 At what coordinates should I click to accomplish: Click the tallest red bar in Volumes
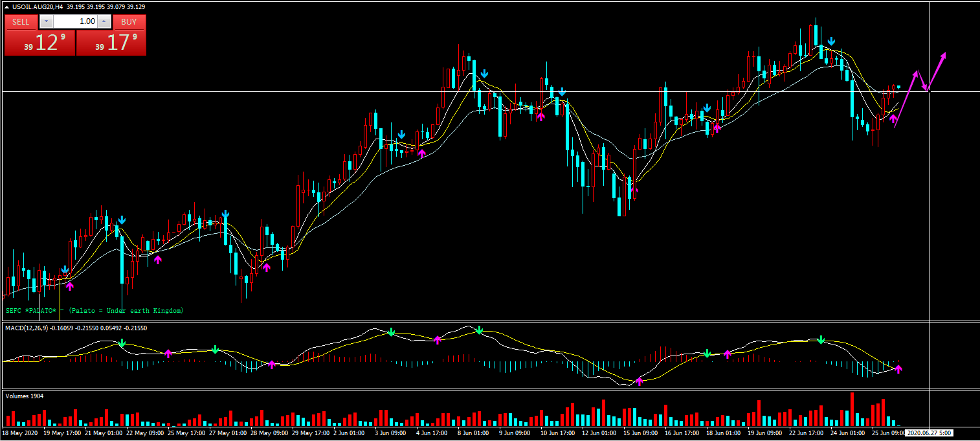coord(852,408)
